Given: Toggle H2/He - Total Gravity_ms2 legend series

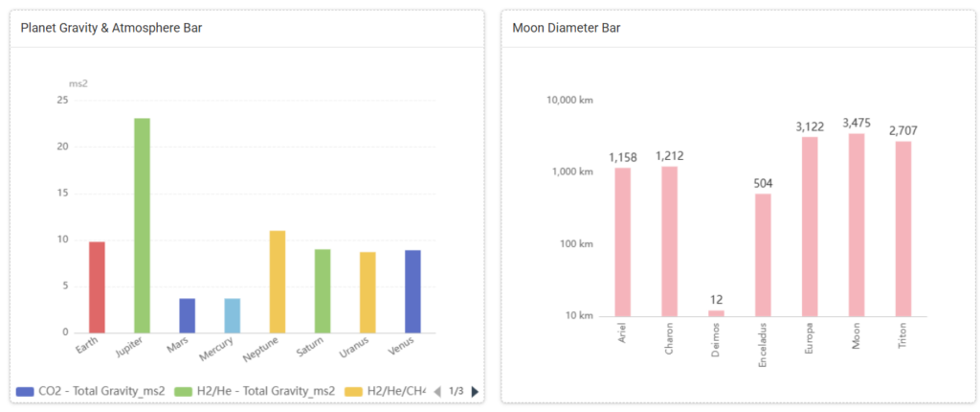Looking at the screenshot, I should coord(255,391).
